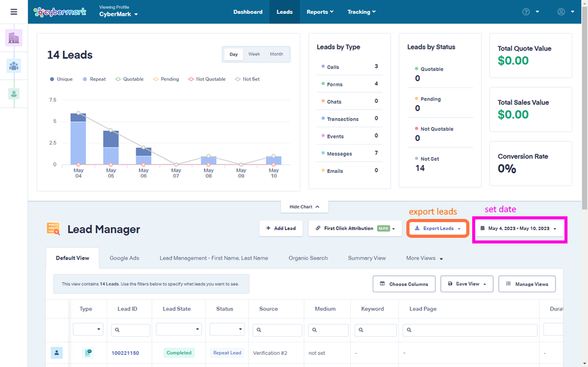
Task: Open the date range picker
Action: pyautogui.click(x=519, y=228)
